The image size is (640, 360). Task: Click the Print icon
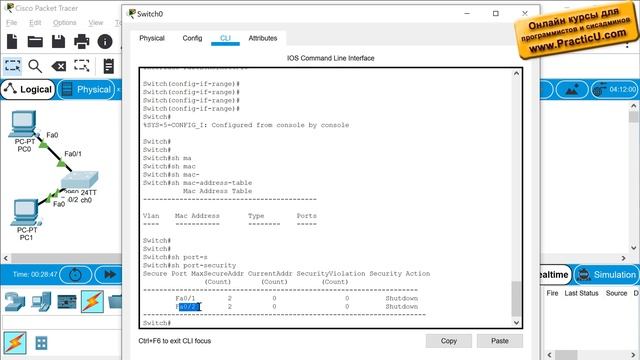tap(82, 41)
